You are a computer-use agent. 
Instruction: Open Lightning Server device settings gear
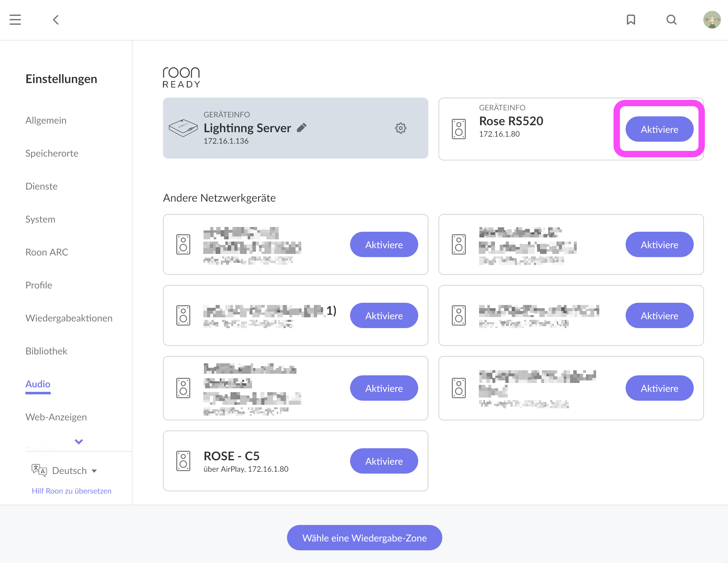click(401, 128)
